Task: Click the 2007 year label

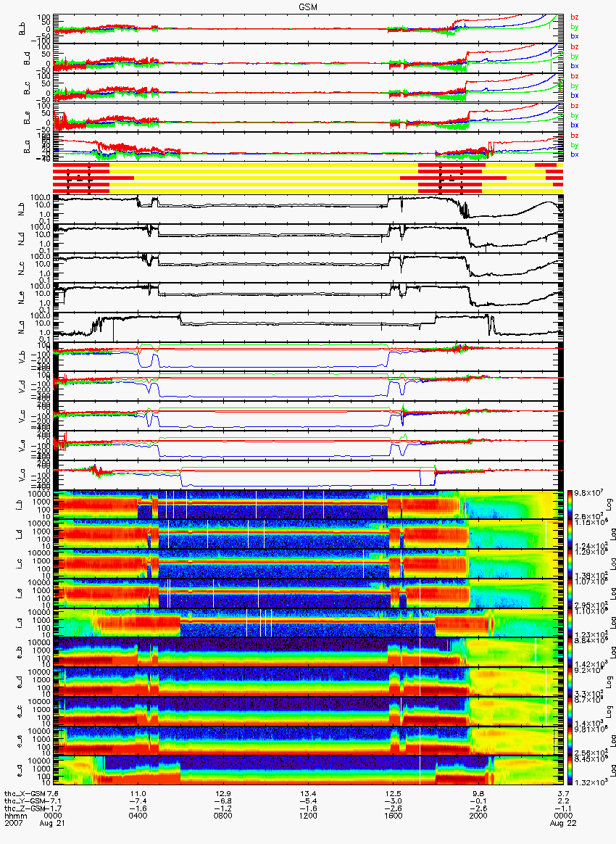Action: tap(12, 823)
